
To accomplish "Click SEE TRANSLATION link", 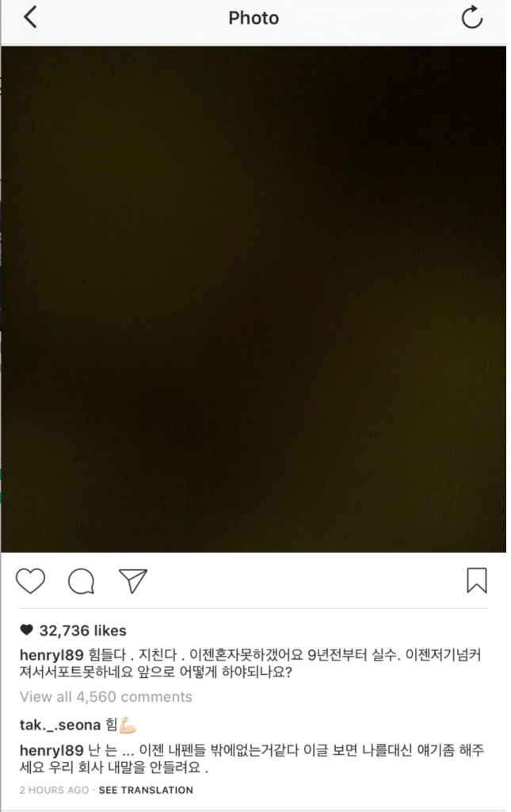I will [x=146, y=790].
